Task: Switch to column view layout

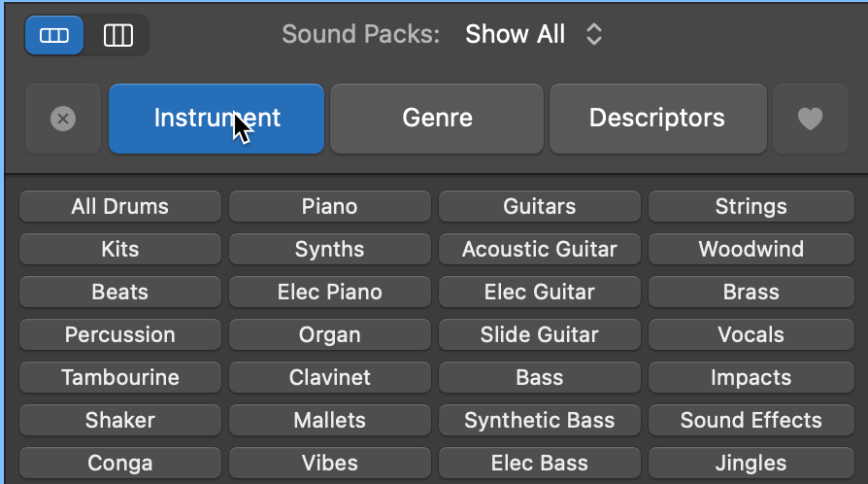Action: click(118, 36)
